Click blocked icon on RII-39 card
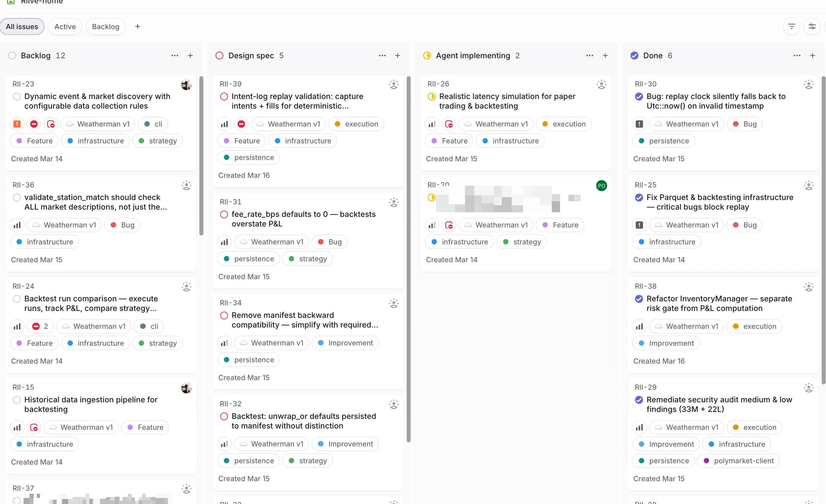This screenshot has width=826, height=504. (x=241, y=124)
